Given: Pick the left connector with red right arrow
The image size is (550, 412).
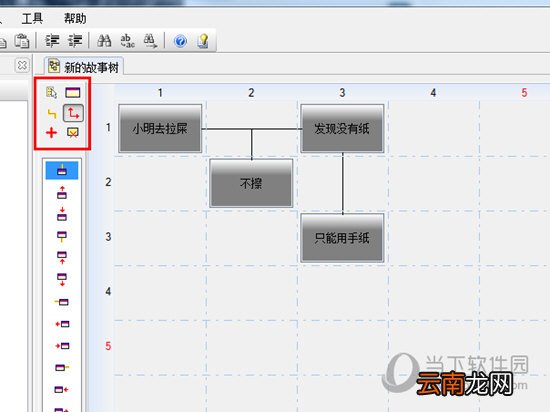Looking at the screenshot, I should 62,346.
